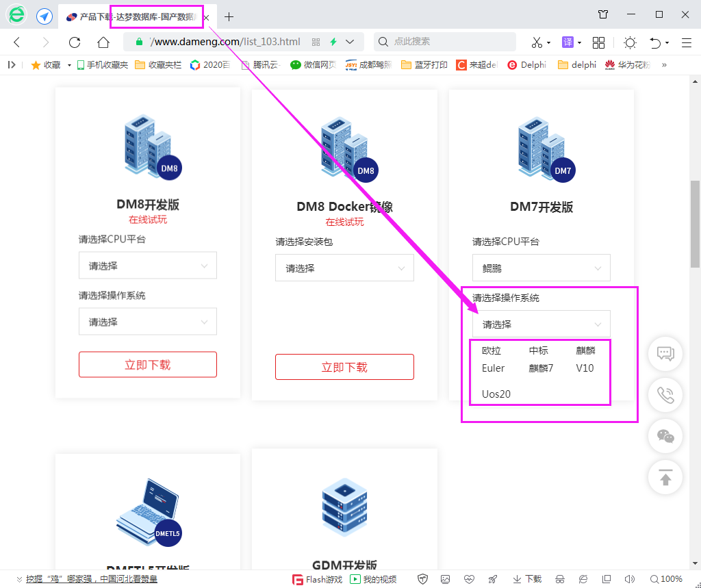
Task: Open the skin shirt icon in title bar
Action: (x=603, y=14)
